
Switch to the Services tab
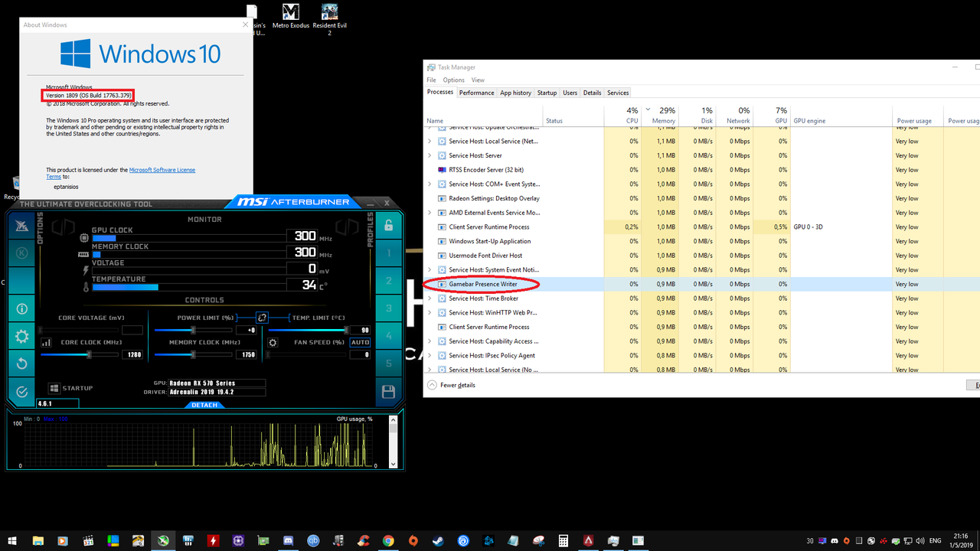tap(618, 93)
